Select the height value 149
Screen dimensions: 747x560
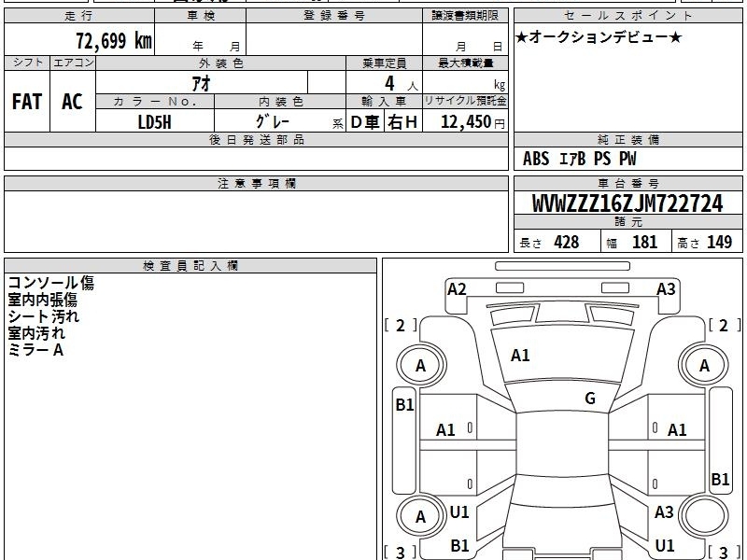tap(719, 243)
